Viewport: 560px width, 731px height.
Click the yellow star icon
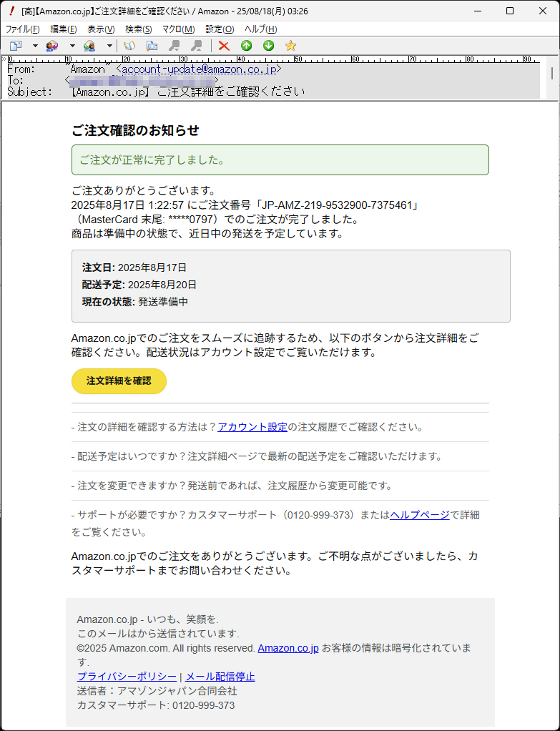pyautogui.click(x=290, y=46)
